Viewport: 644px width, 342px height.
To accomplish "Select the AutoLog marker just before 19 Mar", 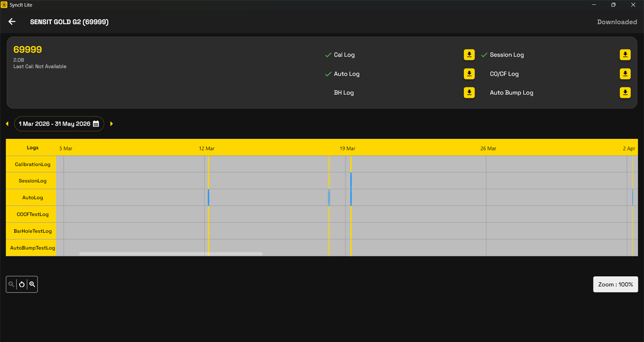I will tap(329, 197).
